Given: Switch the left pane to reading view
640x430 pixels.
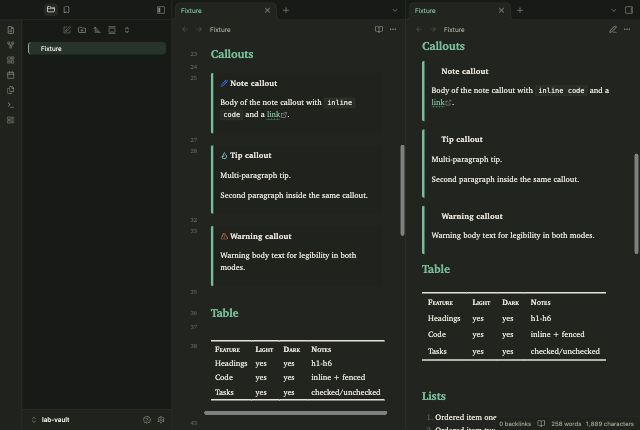Looking at the screenshot, I should (379, 29).
